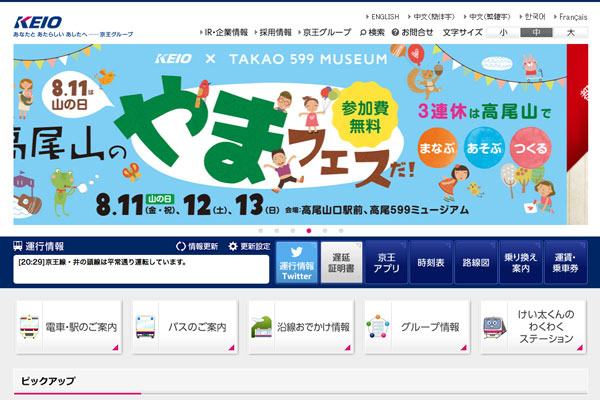This screenshot has width=600, height=400.
Task: Click the 情報更新 refresh icon
Action: point(181,247)
